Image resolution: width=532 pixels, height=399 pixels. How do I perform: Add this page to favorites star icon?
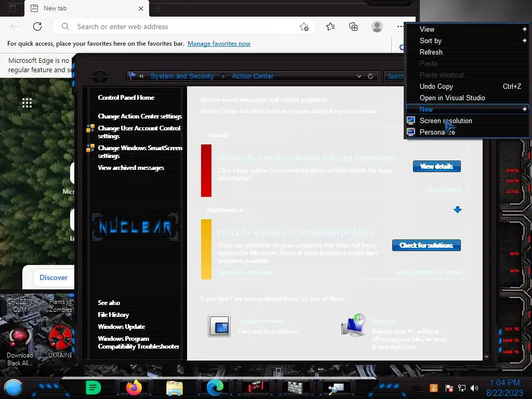click(x=304, y=27)
